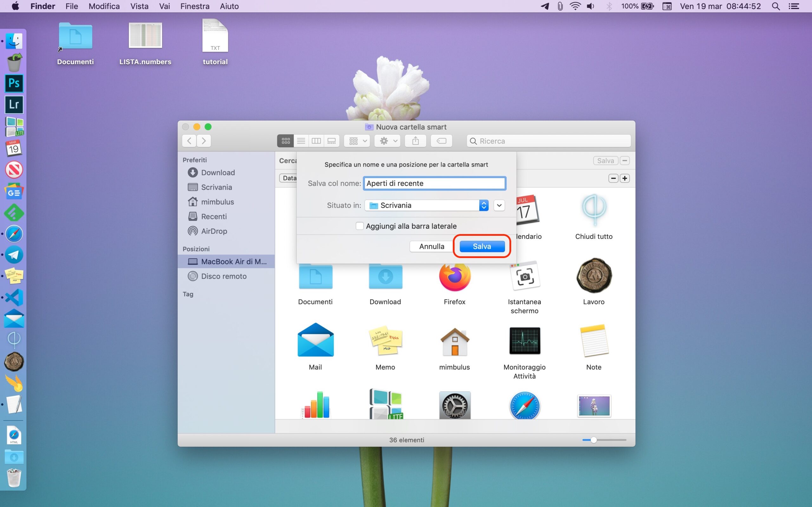Switch Finder to list view
The width and height of the screenshot is (812, 507).
pos(301,141)
